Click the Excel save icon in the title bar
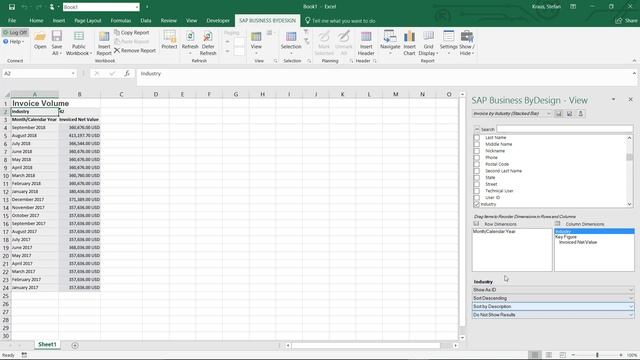The width and height of the screenshot is (640, 360). point(12,7)
